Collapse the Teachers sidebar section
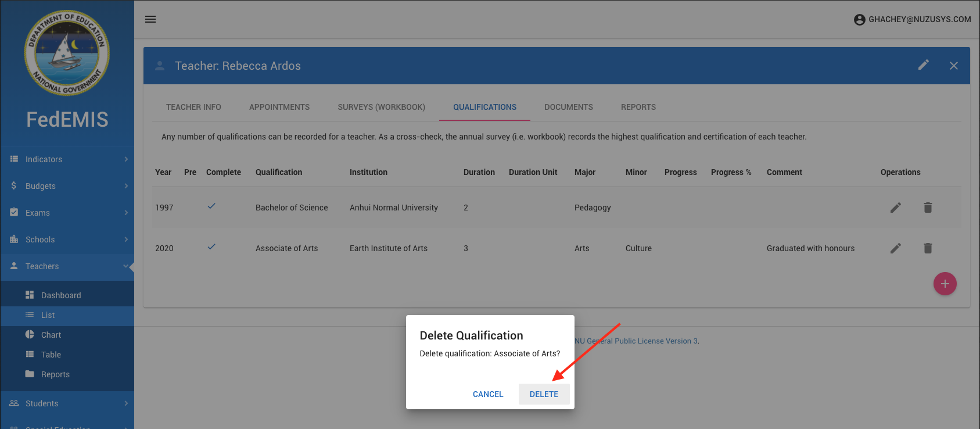 pos(67,266)
